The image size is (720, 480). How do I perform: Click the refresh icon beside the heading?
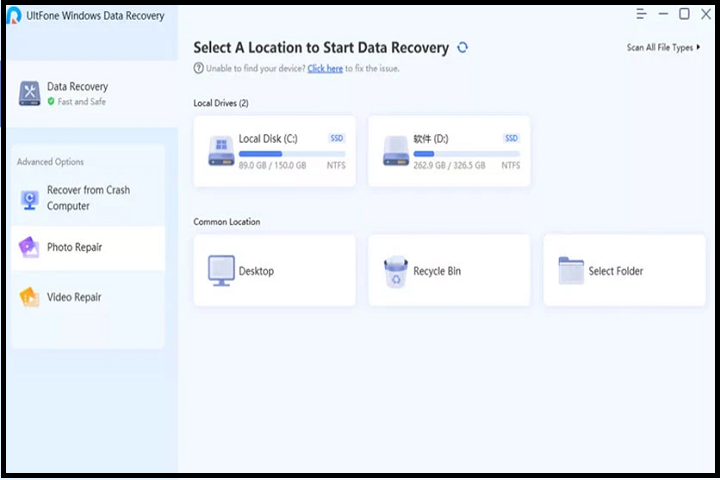[462, 48]
